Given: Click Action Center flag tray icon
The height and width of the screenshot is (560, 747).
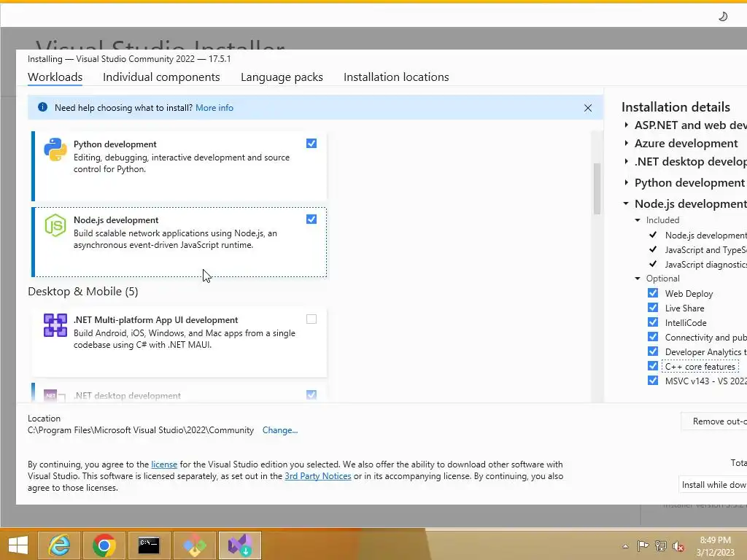Looking at the screenshot, I should pos(643,545).
